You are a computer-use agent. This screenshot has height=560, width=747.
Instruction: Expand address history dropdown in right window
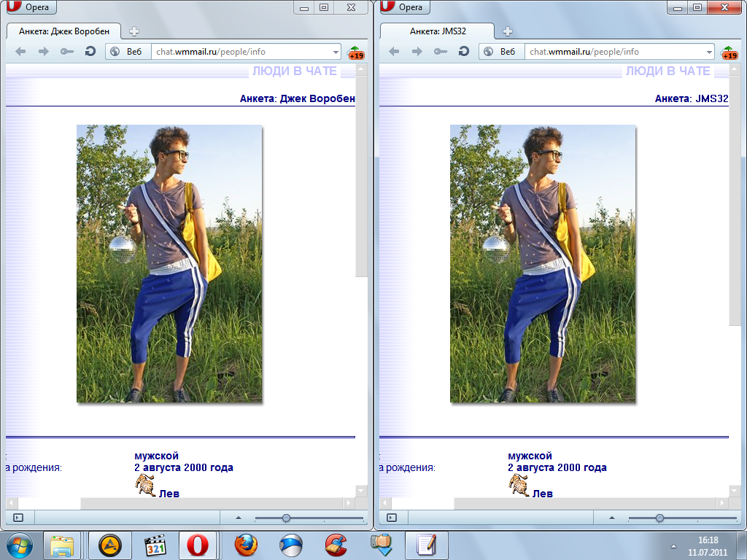tap(709, 52)
